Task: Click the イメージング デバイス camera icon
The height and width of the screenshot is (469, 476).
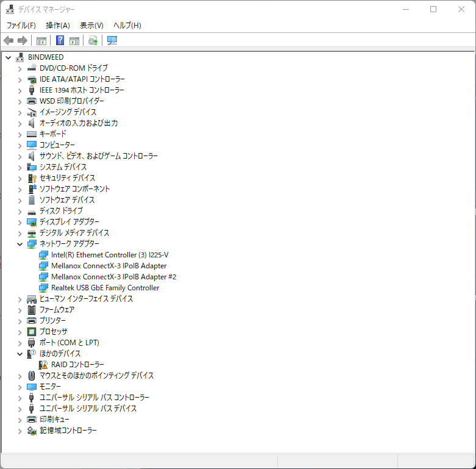Action: pos(32,112)
